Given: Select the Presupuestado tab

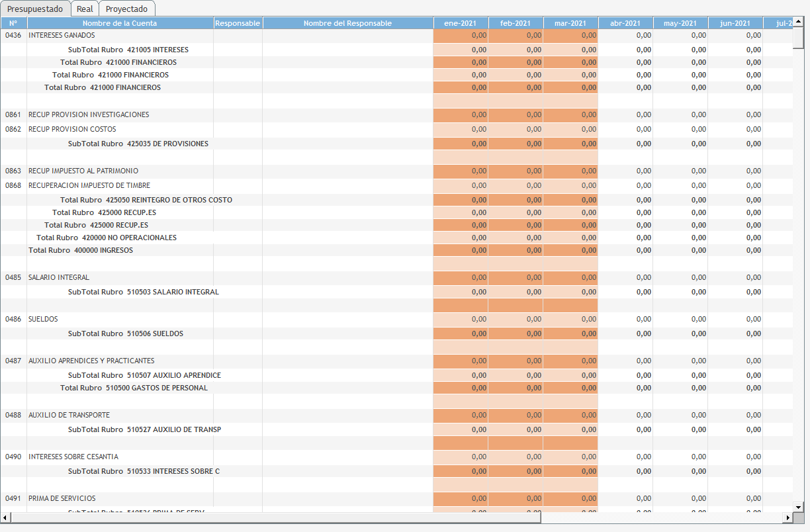Looking at the screenshot, I should (35, 9).
